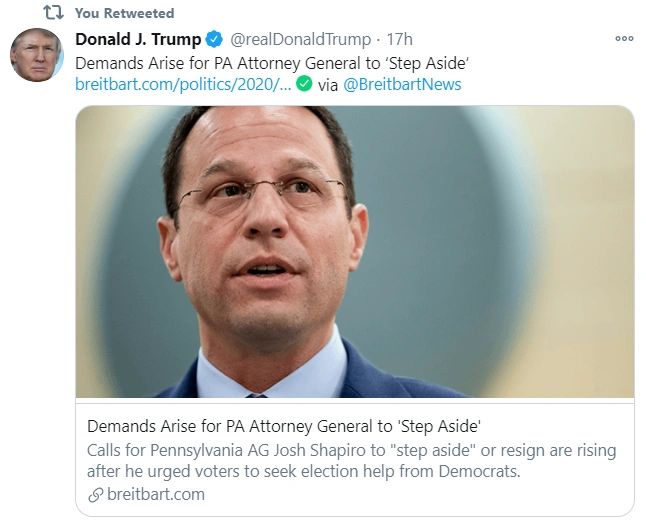
Task: Open the @BreitbartNews mention
Action: tap(402, 84)
